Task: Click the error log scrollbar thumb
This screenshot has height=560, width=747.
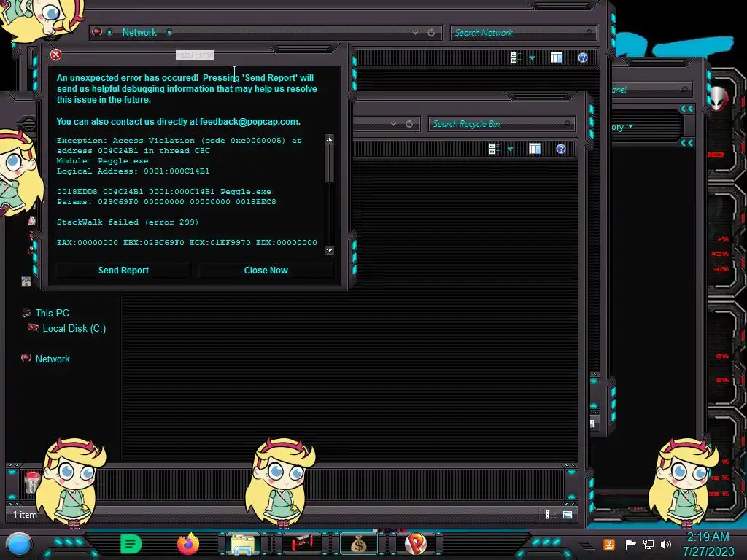Action: tap(329, 163)
